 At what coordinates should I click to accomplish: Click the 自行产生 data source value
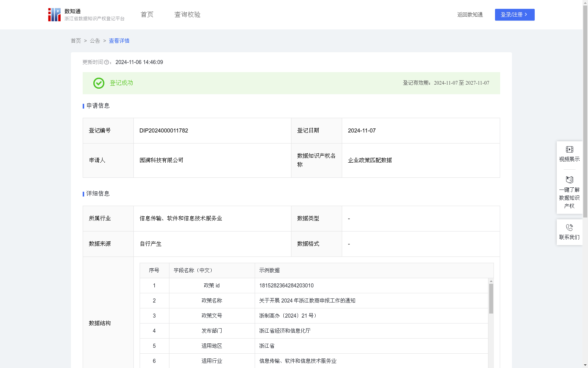coord(150,244)
